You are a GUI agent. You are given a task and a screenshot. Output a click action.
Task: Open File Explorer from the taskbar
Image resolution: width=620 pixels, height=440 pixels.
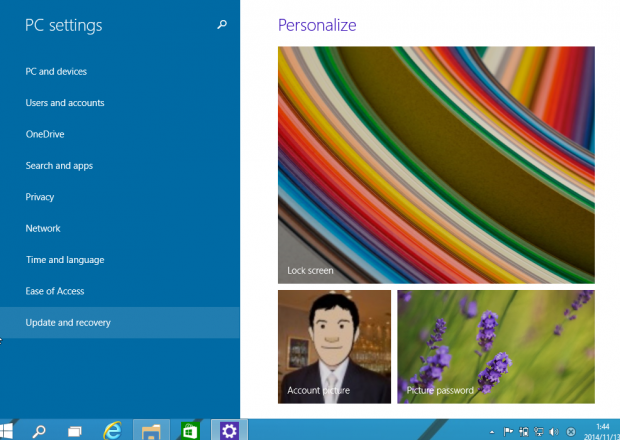coord(151,431)
